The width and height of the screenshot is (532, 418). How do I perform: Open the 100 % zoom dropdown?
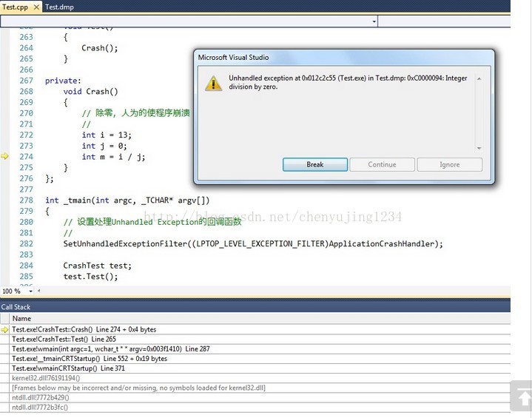coord(30,291)
